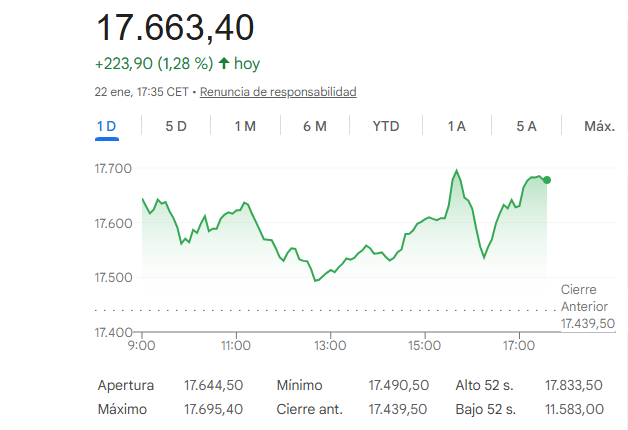Click the Cierre Anterior 17.439,50 label
This screenshot has width=628, height=430.
587,306
